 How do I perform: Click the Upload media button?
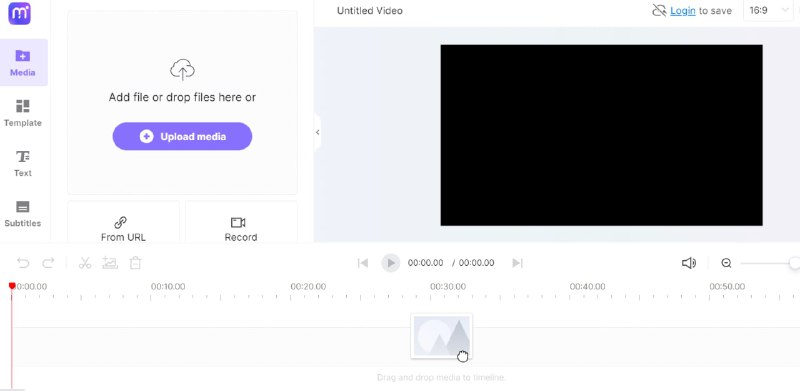182,136
